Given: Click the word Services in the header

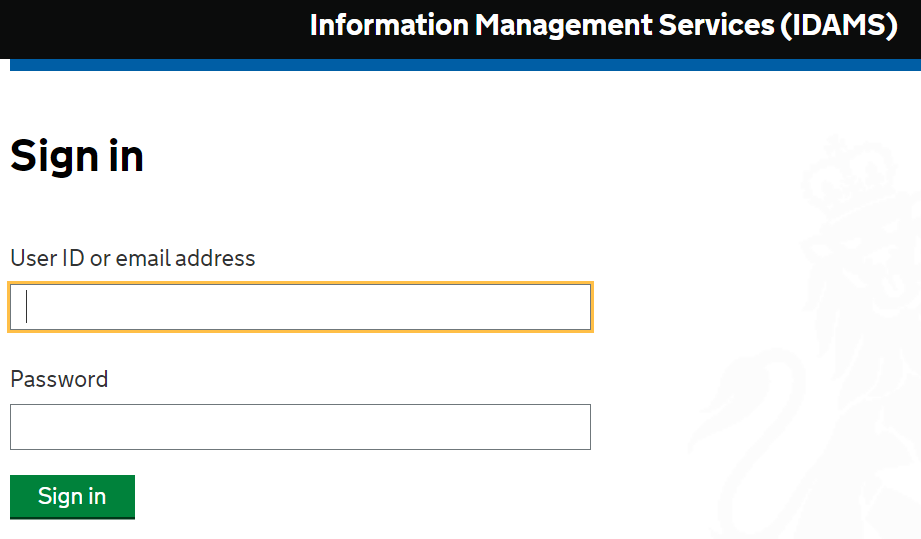Looking at the screenshot, I should coord(716,26).
